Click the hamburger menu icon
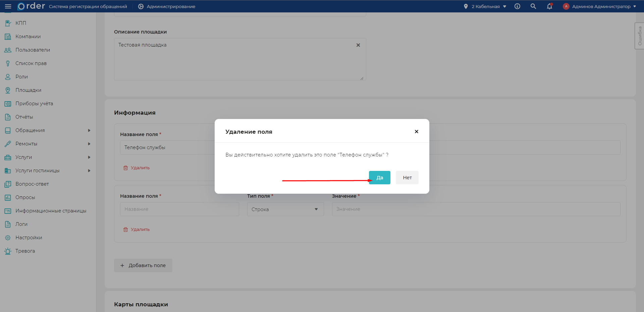This screenshot has height=312, width=644. [8, 6]
